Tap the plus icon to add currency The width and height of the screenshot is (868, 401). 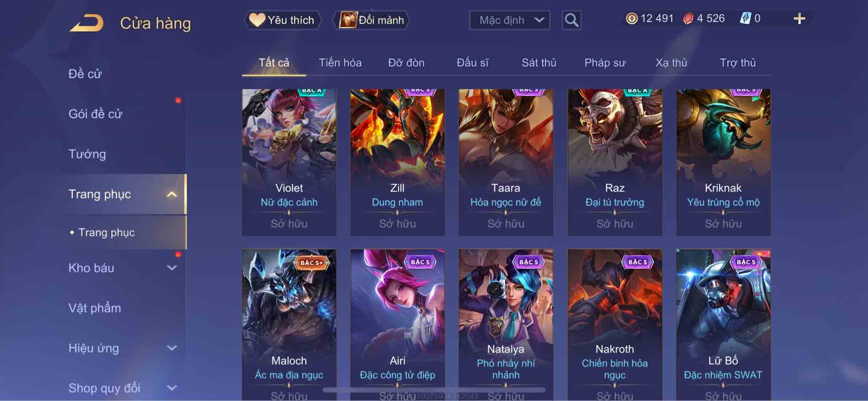click(799, 19)
